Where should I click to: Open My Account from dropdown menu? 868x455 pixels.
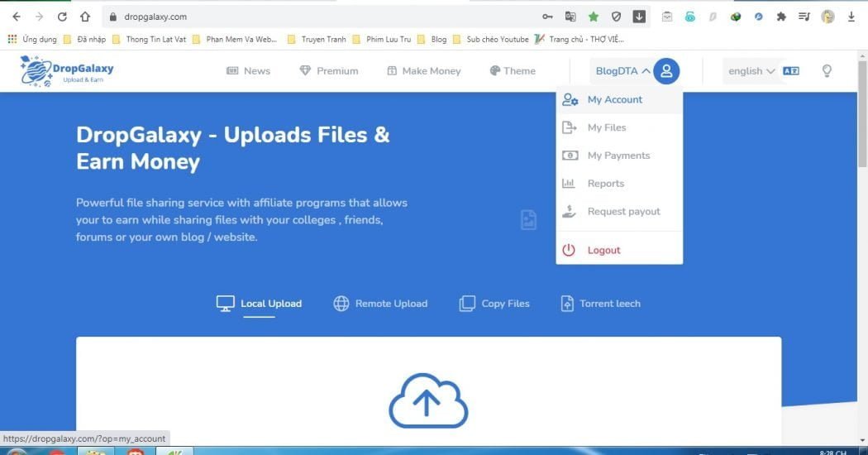pos(619,100)
